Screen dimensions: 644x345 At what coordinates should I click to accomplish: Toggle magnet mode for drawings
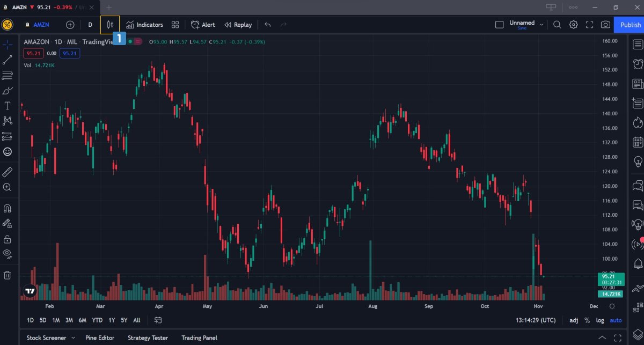coord(8,208)
